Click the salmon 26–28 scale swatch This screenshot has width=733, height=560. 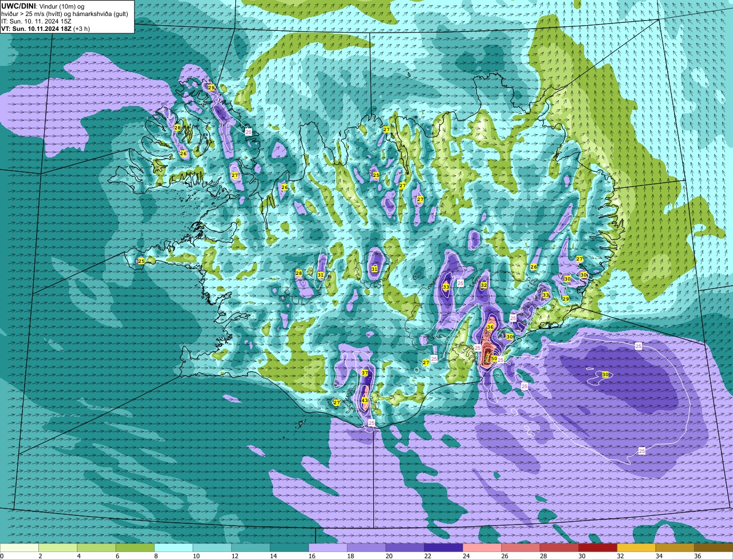coord(521,547)
